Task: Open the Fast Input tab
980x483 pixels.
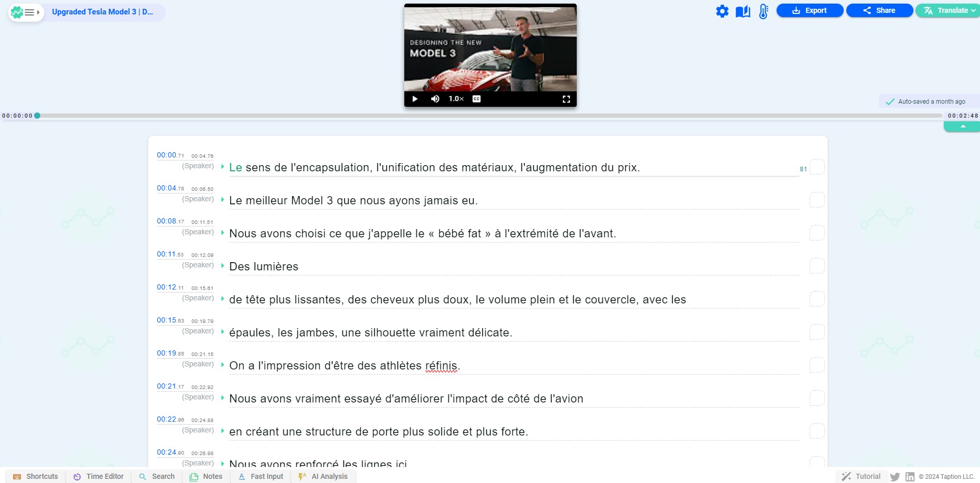Action: point(261,476)
